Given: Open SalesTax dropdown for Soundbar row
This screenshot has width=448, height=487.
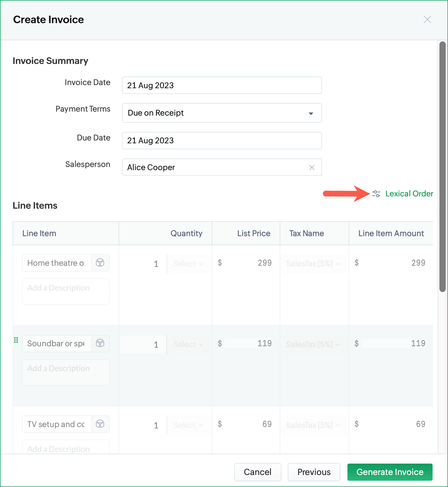Looking at the screenshot, I should pos(313,344).
